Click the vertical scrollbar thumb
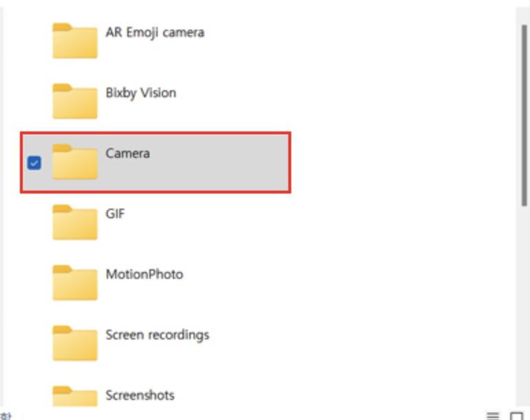 [524, 115]
